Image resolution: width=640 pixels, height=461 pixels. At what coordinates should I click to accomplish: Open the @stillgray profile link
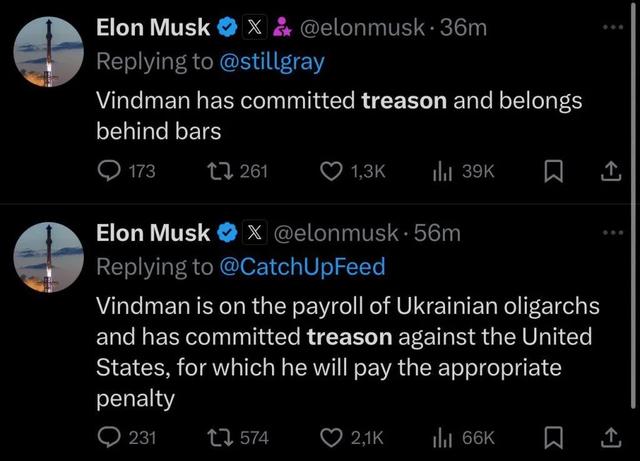[x=272, y=62]
